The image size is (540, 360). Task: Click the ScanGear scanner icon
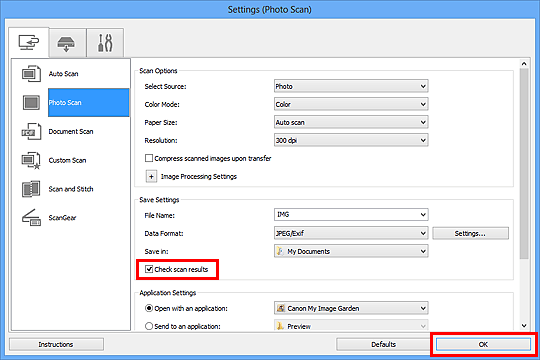pyautogui.click(x=31, y=218)
